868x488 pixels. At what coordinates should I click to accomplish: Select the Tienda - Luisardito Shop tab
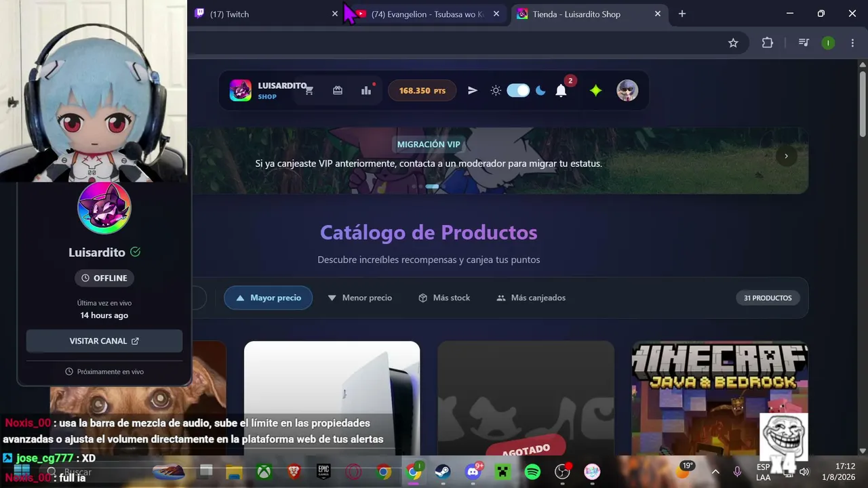589,14
